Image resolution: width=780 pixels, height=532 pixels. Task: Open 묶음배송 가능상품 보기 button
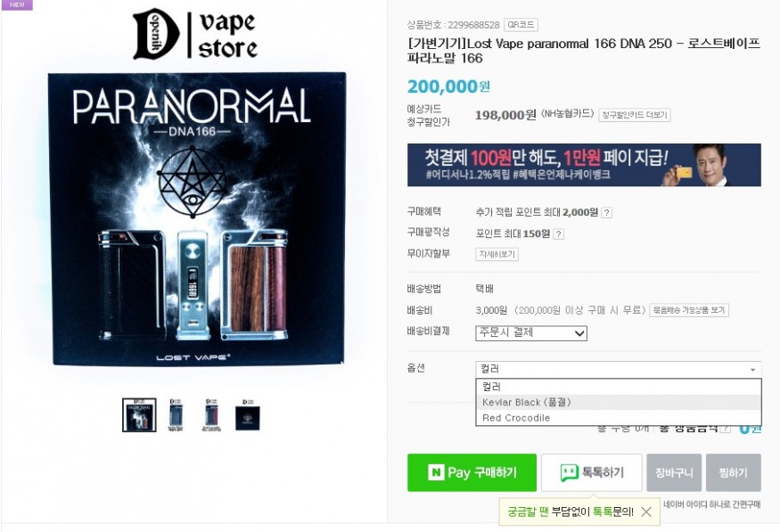689,310
